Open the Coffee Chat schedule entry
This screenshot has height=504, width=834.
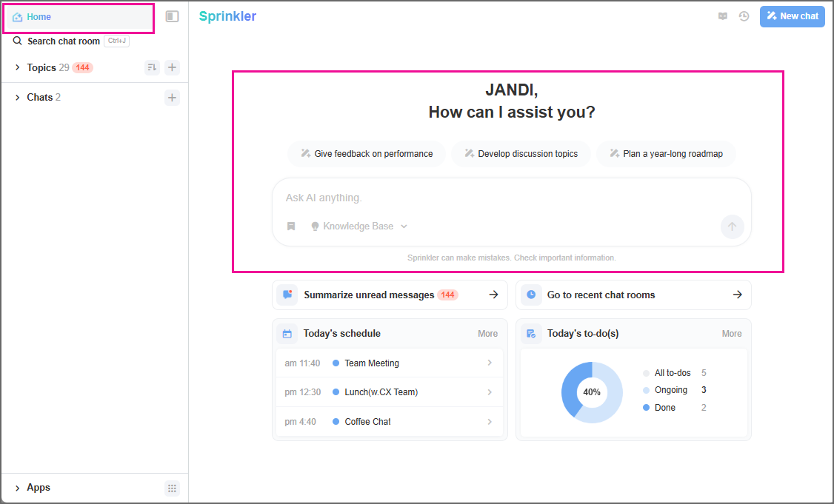(x=390, y=422)
